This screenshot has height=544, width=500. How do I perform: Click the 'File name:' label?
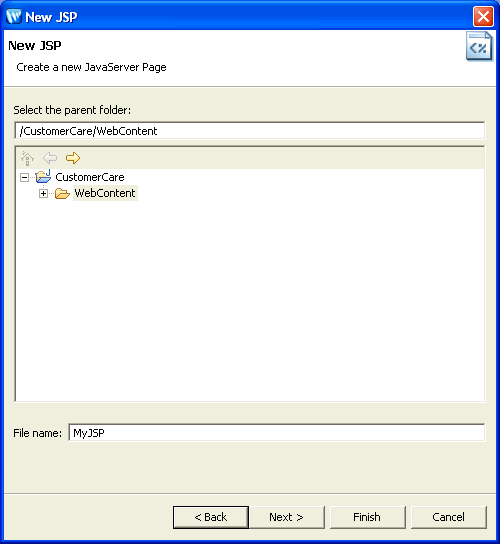point(37,433)
